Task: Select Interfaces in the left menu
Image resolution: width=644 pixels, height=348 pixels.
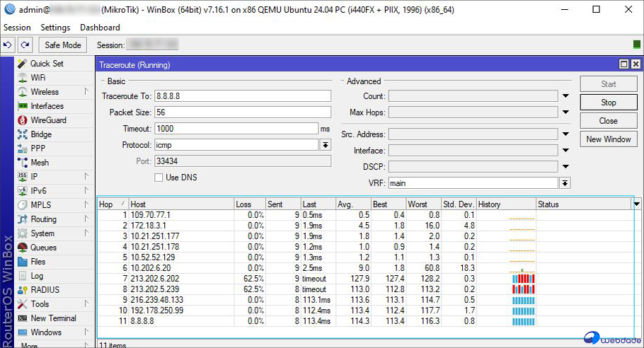Action: click(x=47, y=106)
